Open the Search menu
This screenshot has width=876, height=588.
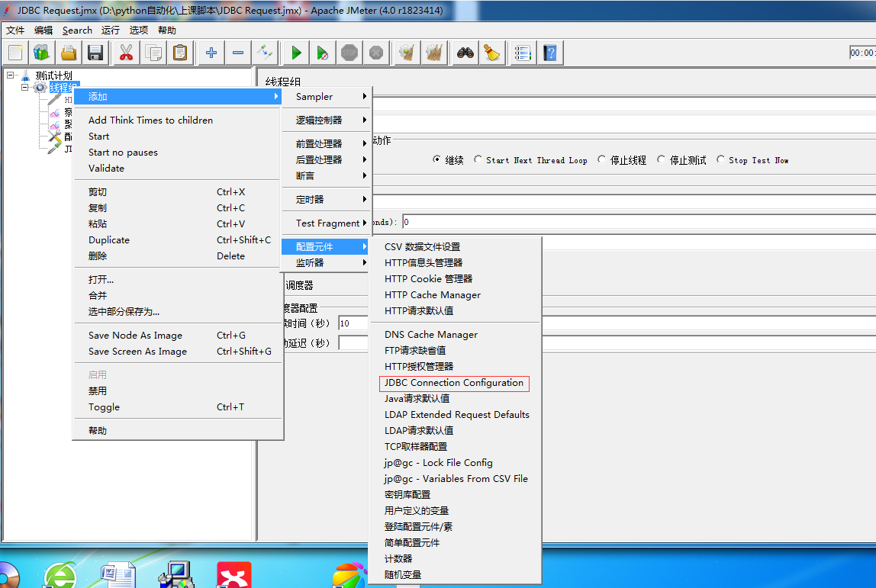tap(77, 31)
